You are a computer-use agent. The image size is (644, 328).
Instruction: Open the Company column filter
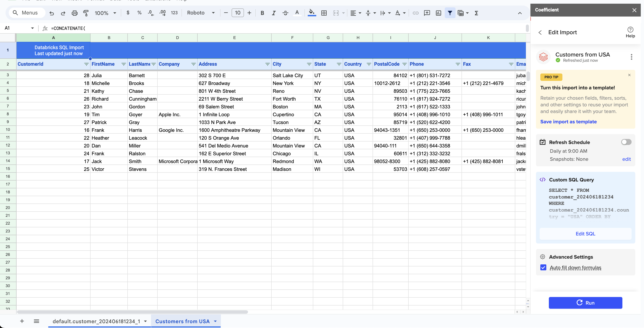[193, 64]
